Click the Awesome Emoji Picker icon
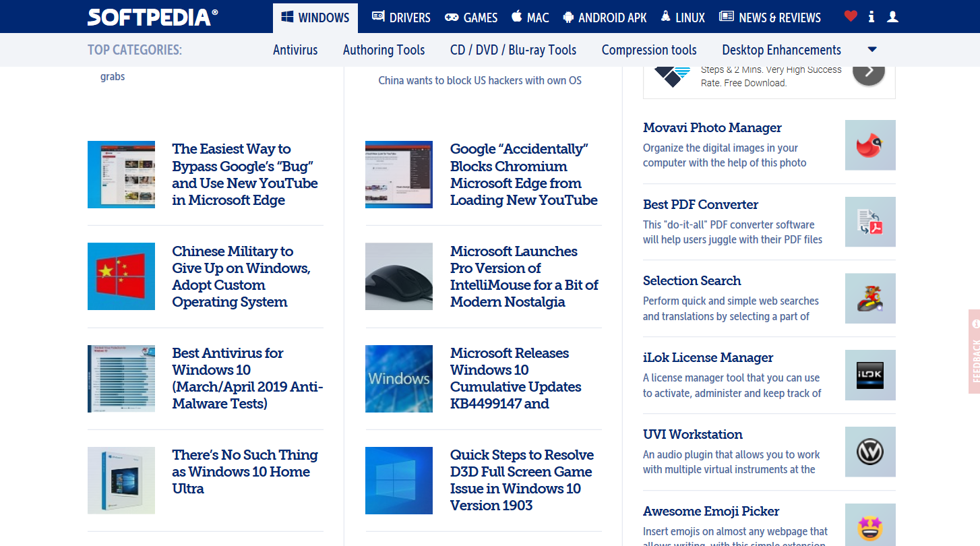 (x=870, y=525)
